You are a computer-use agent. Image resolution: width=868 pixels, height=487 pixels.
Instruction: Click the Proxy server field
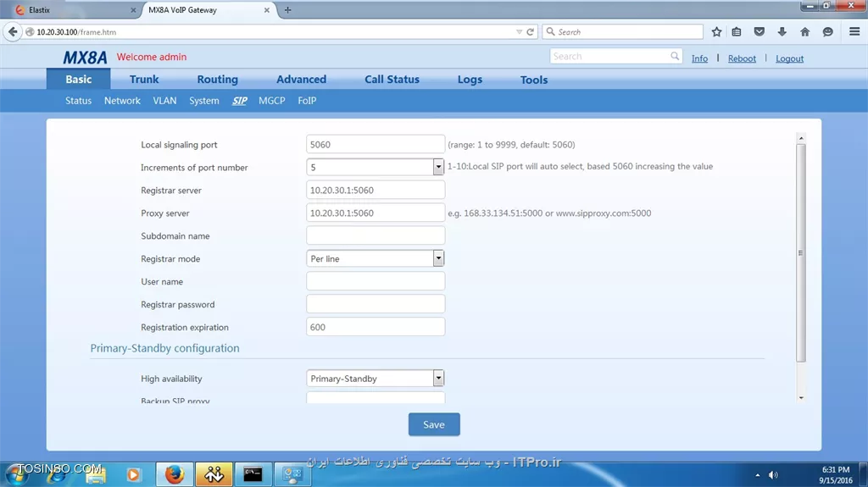click(x=376, y=213)
